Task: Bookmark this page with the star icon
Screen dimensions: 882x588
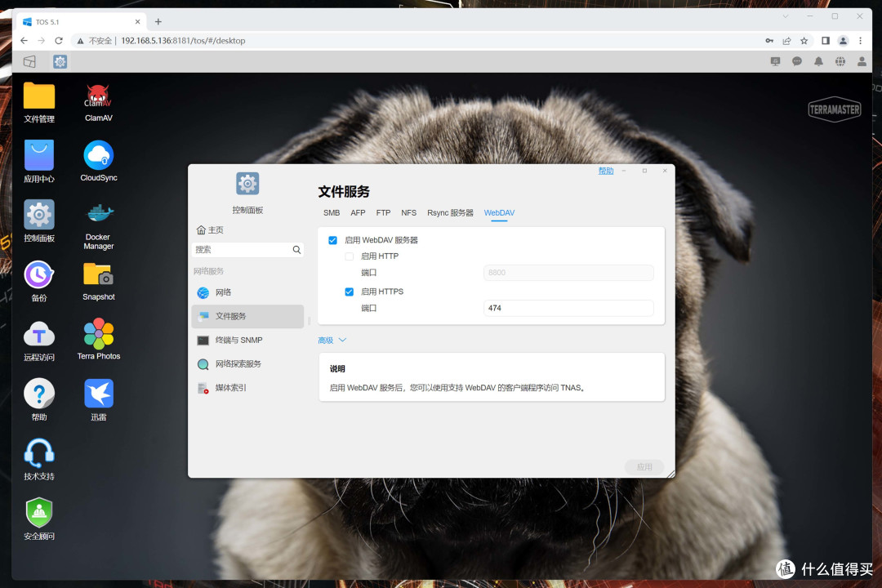Action: pos(804,41)
